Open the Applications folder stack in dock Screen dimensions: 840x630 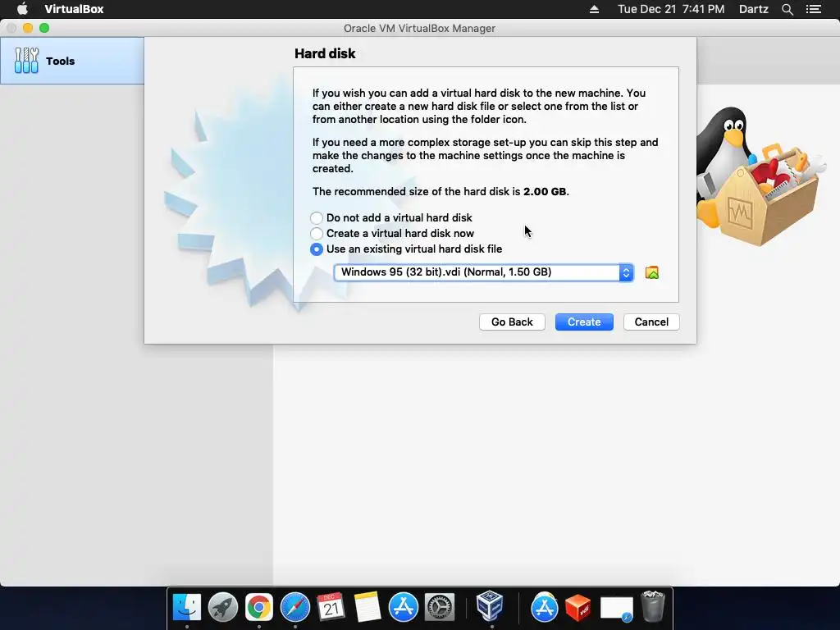pos(545,607)
